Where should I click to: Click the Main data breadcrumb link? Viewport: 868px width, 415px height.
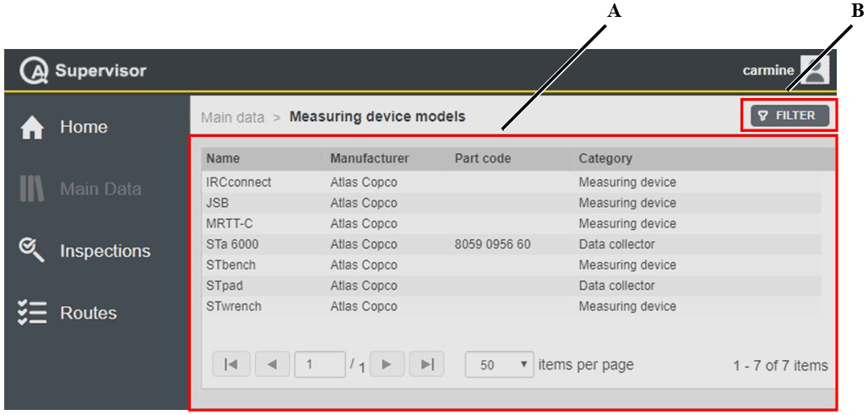[x=232, y=117]
